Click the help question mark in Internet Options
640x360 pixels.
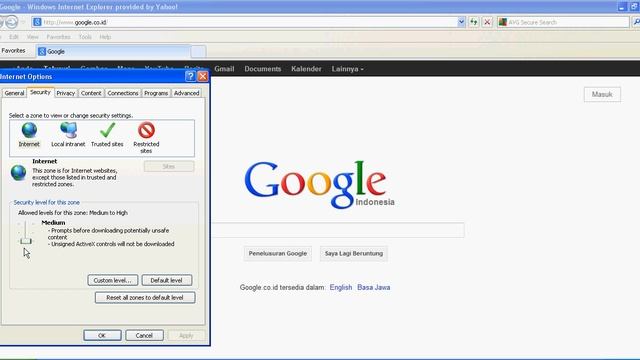click(x=190, y=76)
